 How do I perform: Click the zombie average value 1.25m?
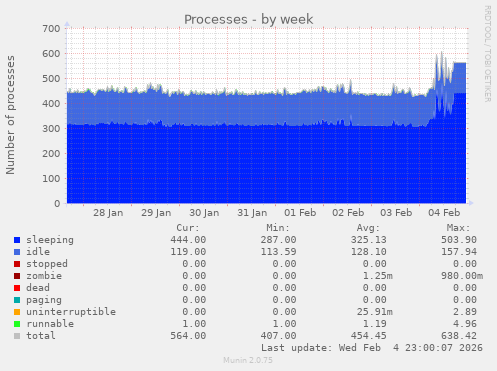378,276
